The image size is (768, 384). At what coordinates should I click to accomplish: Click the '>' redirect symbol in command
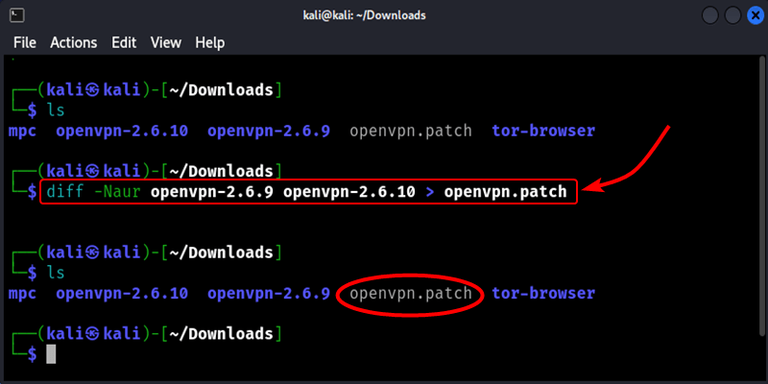tap(430, 192)
